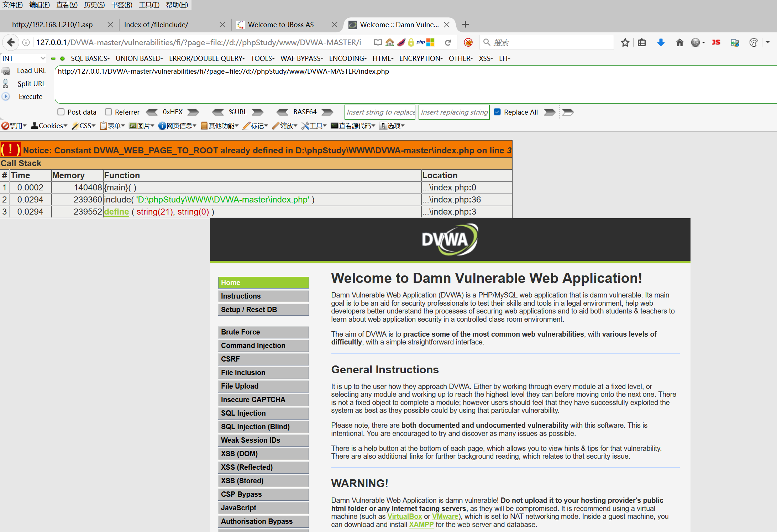Open a new browser tab with plus
This screenshot has height=532, width=777.
pos(466,25)
